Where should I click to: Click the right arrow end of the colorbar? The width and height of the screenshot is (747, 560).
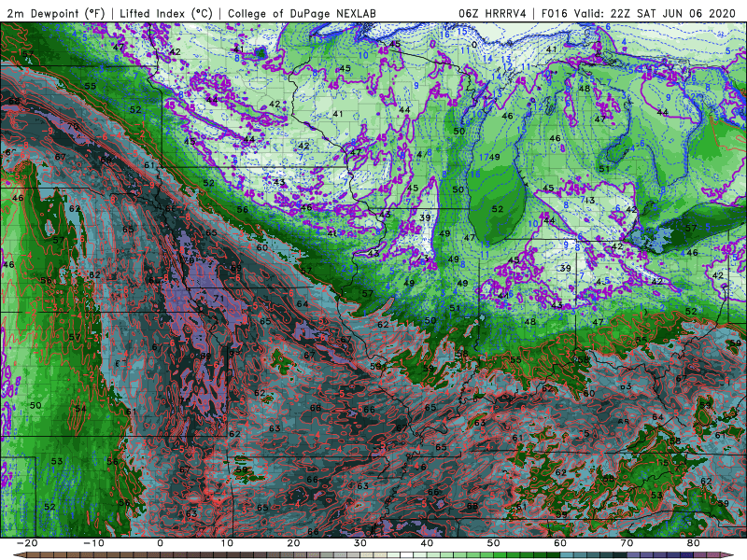(x=728, y=555)
